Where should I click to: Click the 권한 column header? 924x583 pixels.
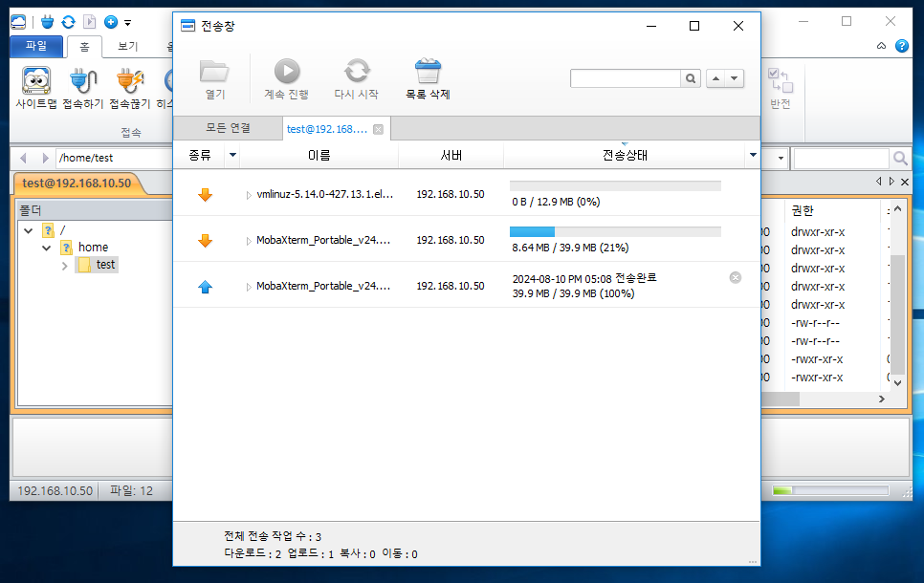pyautogui.click(x=802, y=210)
